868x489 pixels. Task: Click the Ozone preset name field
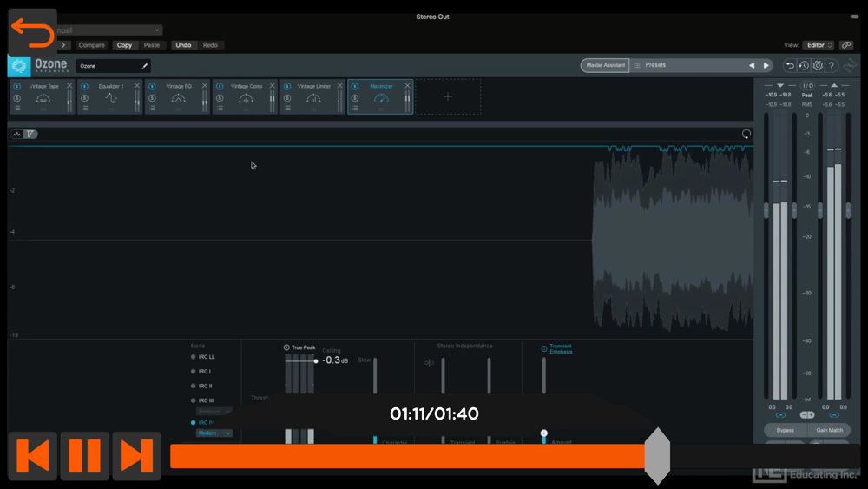coord(113,66)
